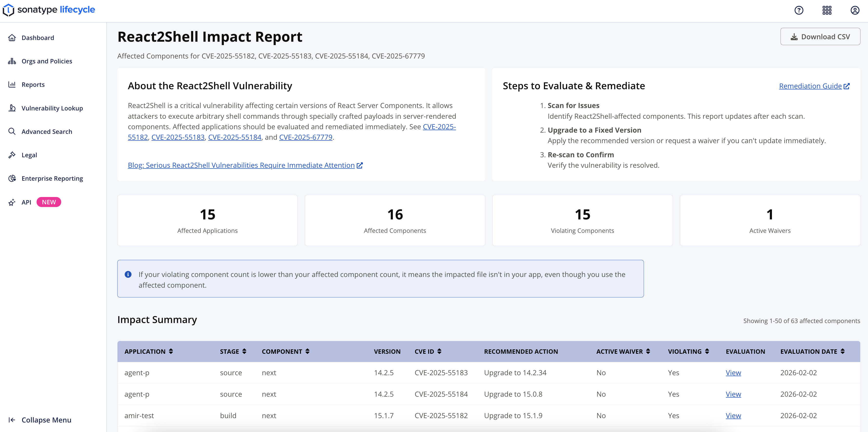Viewport: 868px width, 432px height.
Task: View evaluation for agent-p CVE-2025-55184 row
Action: click(733, 394)
